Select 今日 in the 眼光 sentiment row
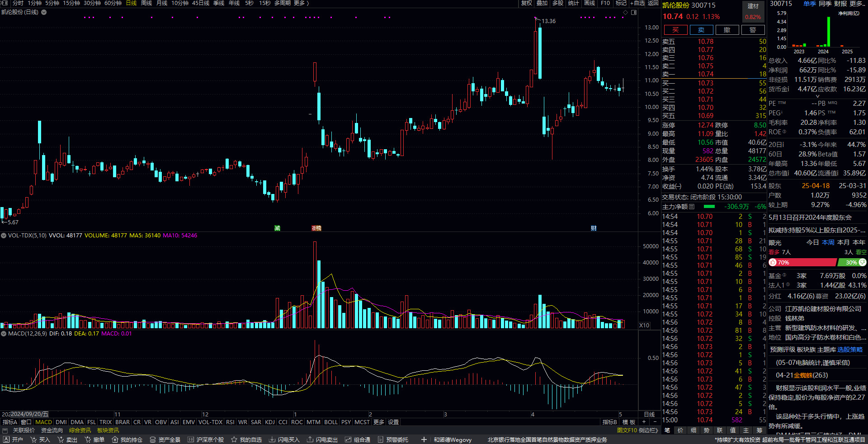 (813, 242)
